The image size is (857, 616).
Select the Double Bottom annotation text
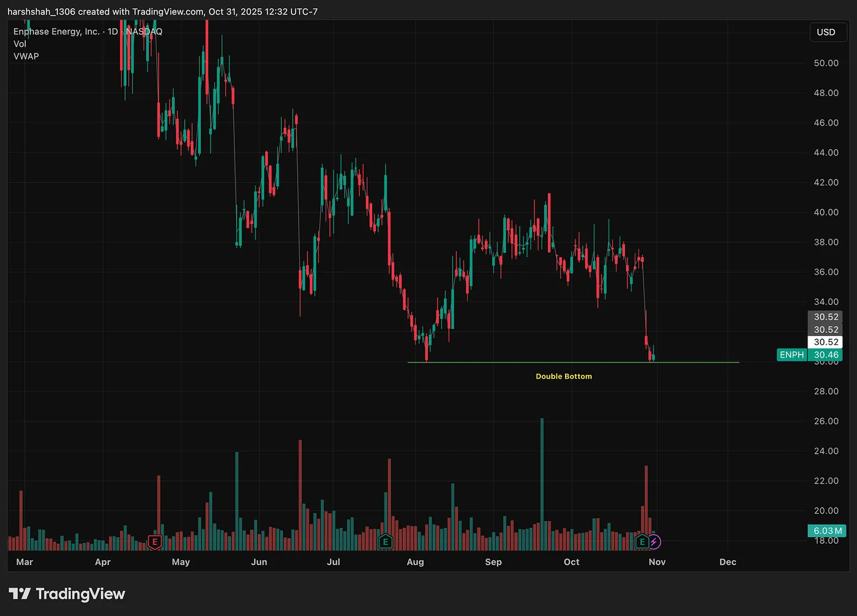[x=564, y=376]
